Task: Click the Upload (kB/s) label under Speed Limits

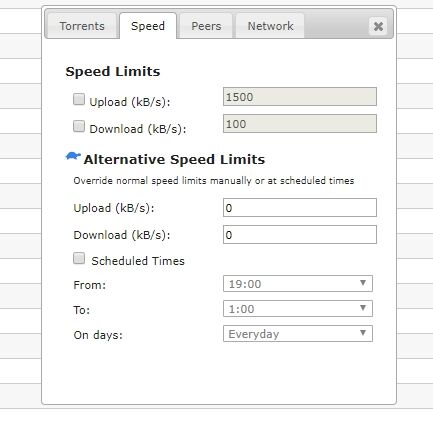Action: pyautogui.click(x=130, y=102)
